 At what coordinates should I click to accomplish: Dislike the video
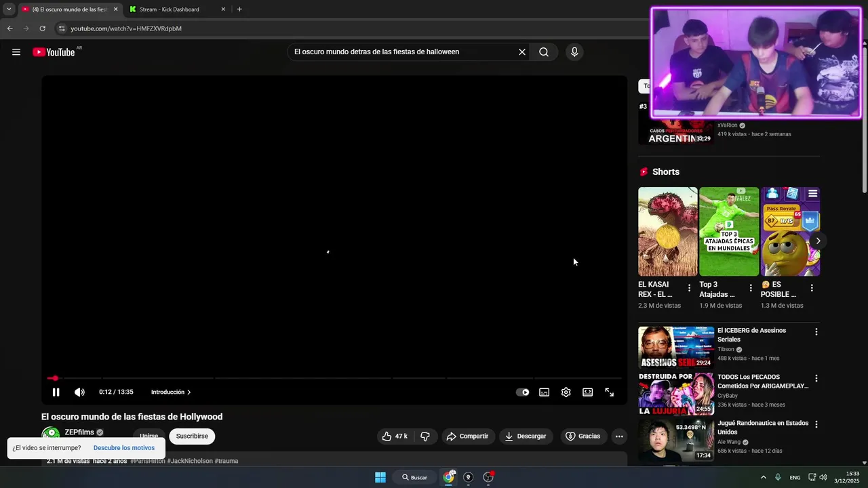coord(425,436)
